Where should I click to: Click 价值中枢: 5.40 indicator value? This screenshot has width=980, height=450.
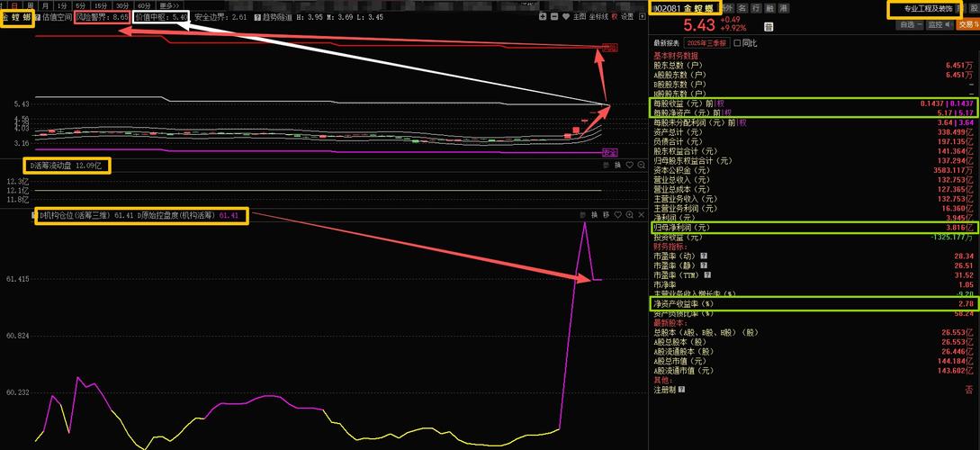[161, 17]
